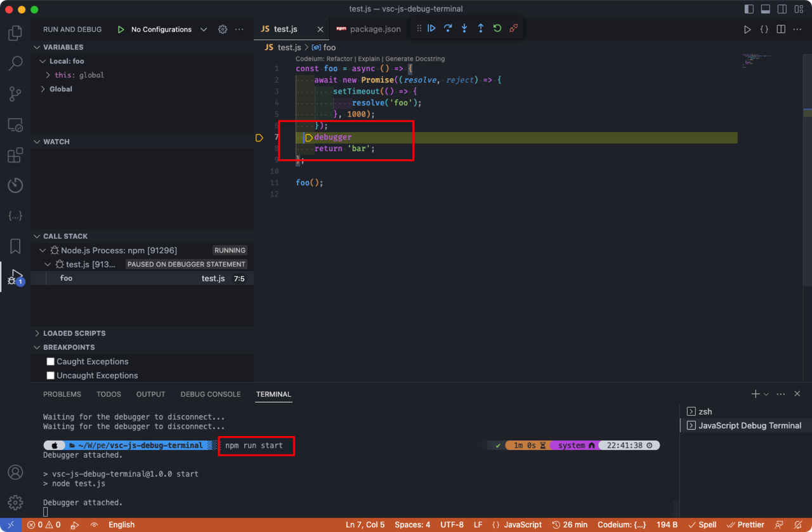Click the Step Over debug icon
The width and height of the screenshot is (812, 532).
pos(448,29)
